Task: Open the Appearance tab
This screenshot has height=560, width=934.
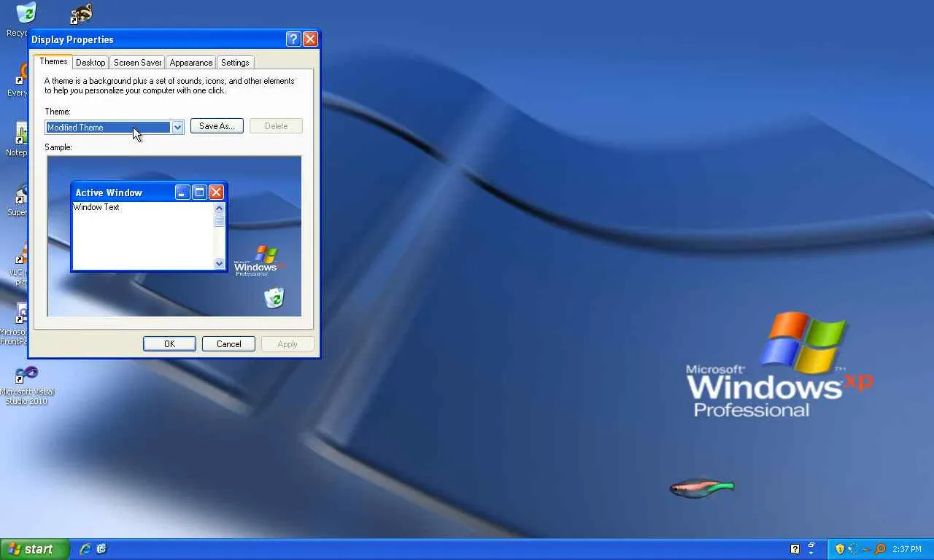Action: click(191, 63)
